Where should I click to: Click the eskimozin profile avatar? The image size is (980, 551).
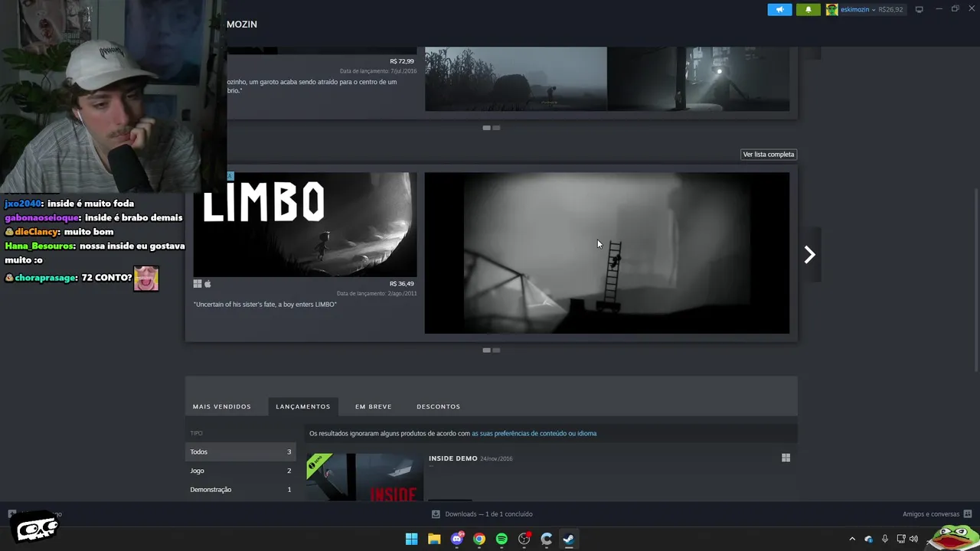[831, 10]
